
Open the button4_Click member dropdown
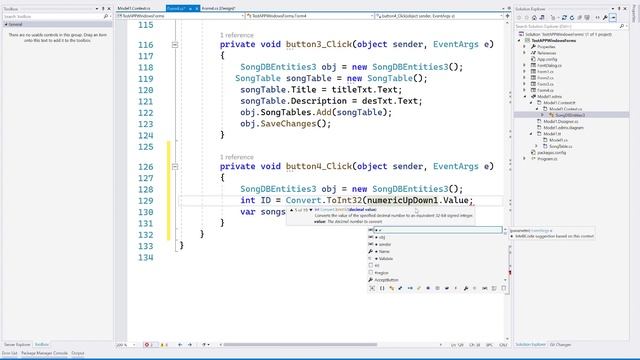coord(438,16)
